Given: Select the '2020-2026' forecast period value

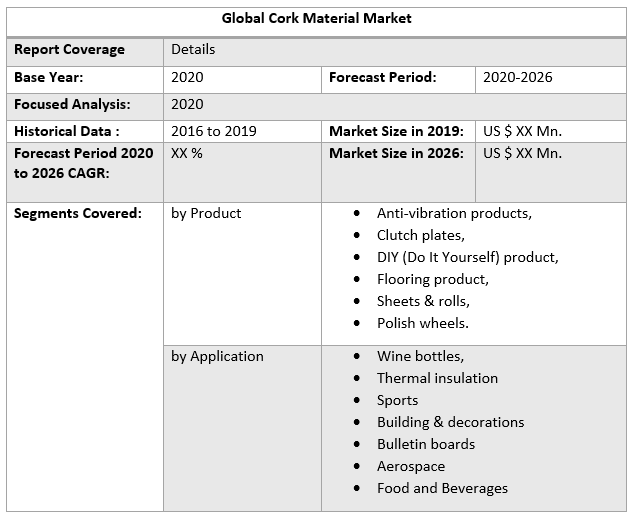Looking at the screenshot, I should 517,77.
